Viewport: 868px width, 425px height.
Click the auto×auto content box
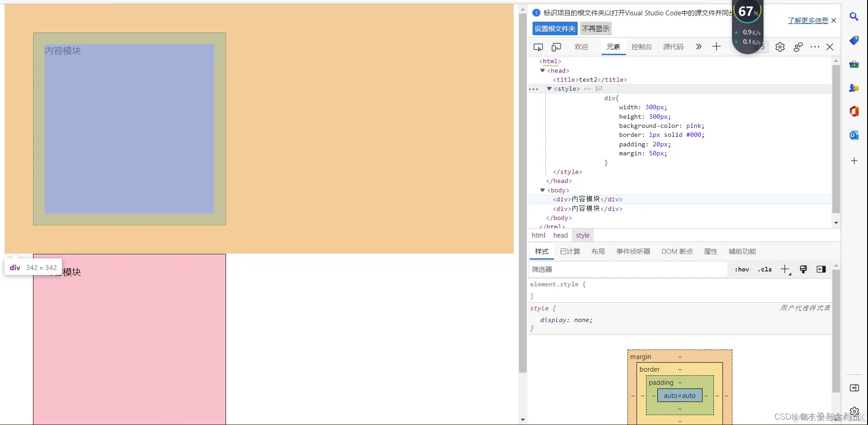(680, 396)
